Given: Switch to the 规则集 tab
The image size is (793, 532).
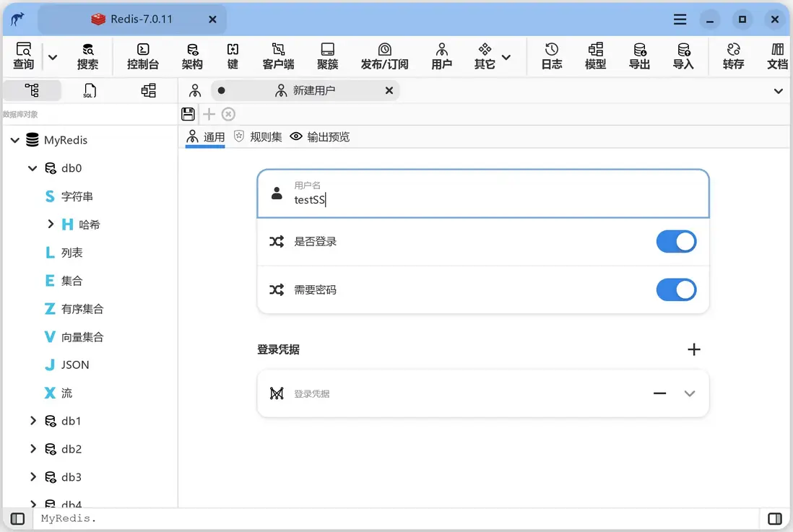Looking at the screenshot, I should tap(258, 136).
